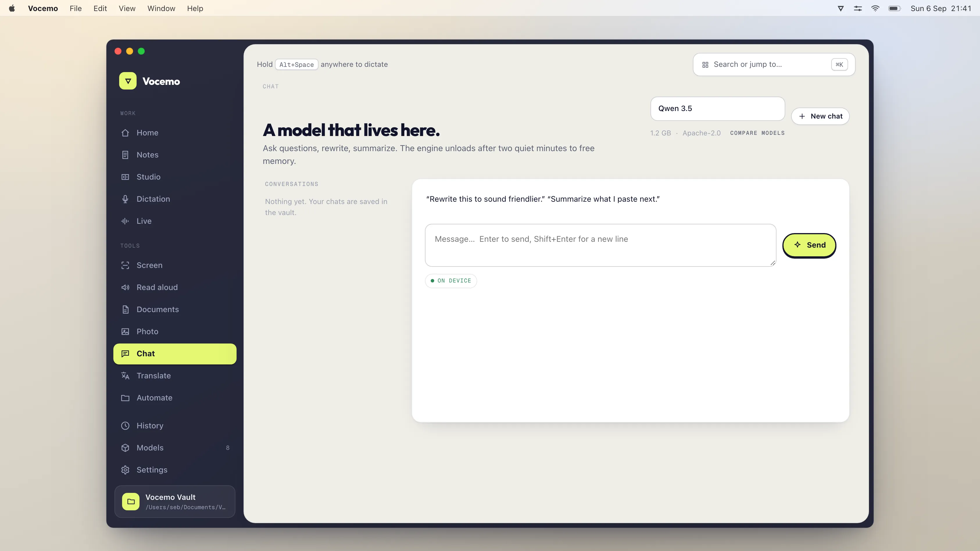Click the Documents file icon
Viewport: 980px width, 551px height.
pyautogui.click(x=125, y=310)
